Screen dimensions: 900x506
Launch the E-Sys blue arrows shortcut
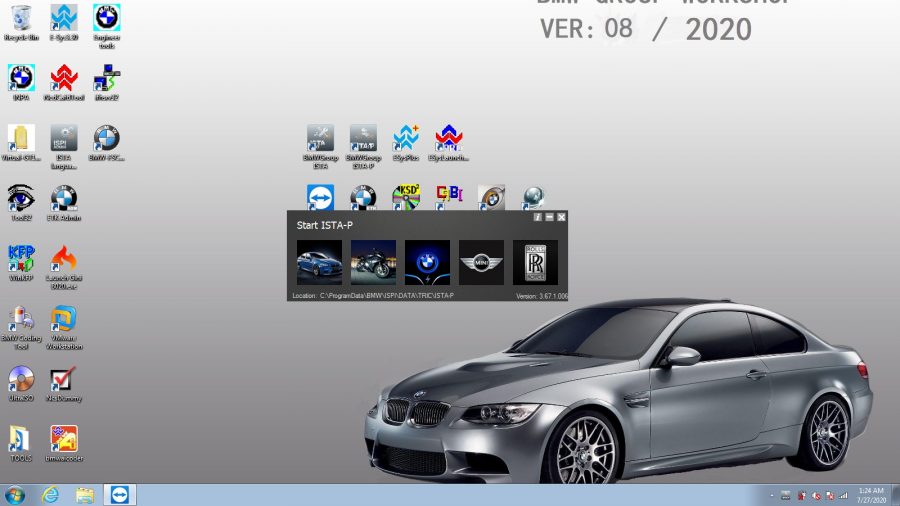click(64, 23)
